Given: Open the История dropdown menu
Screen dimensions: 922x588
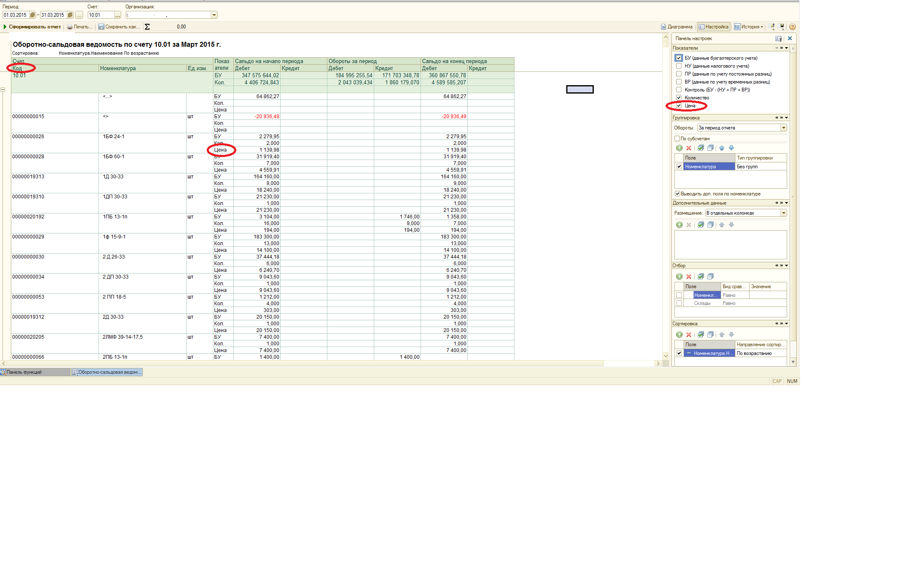Looking at the screenshot, I should [749, 27].
